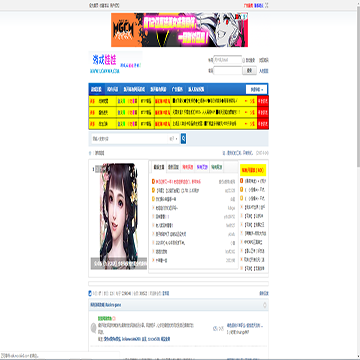This screenshot has width=360, height=360.
Task: Open the search type dropdown in the search bar
Action: [x=173, y=139]
